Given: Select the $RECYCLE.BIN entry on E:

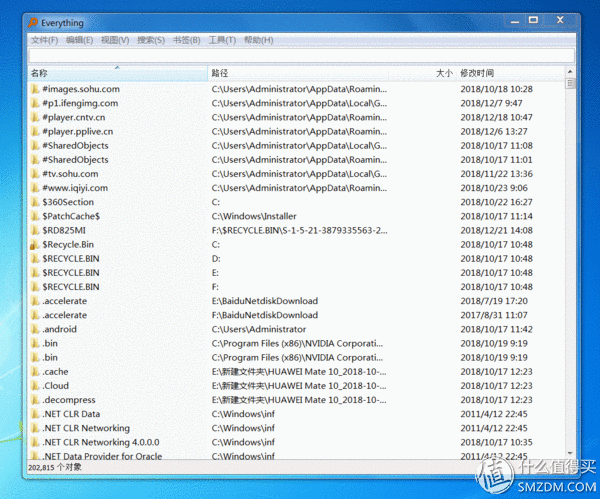Looking at the screenshot, I should click(297, 273).
